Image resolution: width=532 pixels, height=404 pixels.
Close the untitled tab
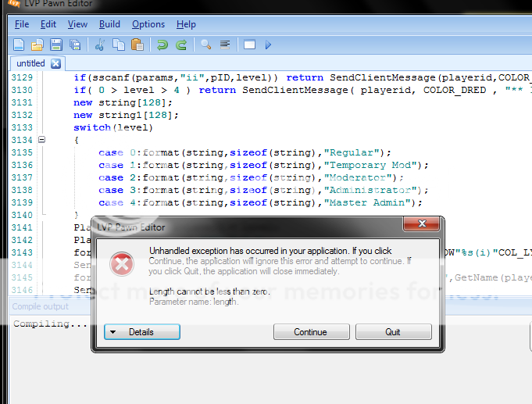coord(55,63)
